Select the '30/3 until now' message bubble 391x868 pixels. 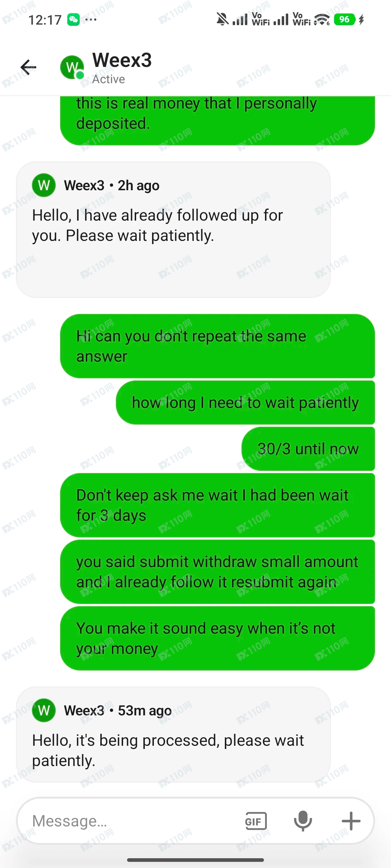[x=308, y=449]
